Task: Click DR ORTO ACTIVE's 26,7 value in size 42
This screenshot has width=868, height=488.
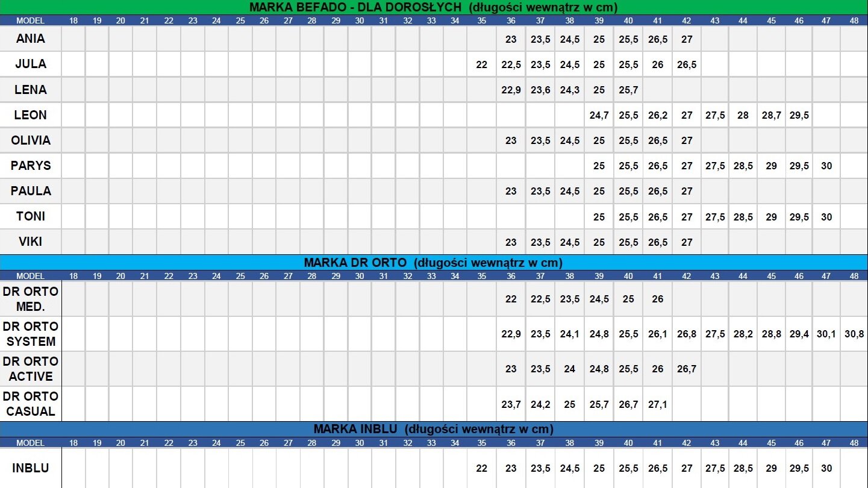Action: (x=687, y=369)
